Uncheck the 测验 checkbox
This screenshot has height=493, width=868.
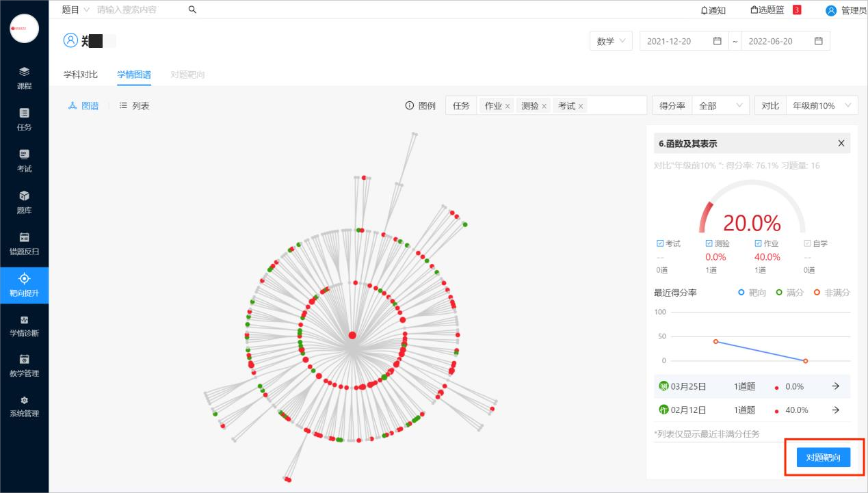coord(709,243)
